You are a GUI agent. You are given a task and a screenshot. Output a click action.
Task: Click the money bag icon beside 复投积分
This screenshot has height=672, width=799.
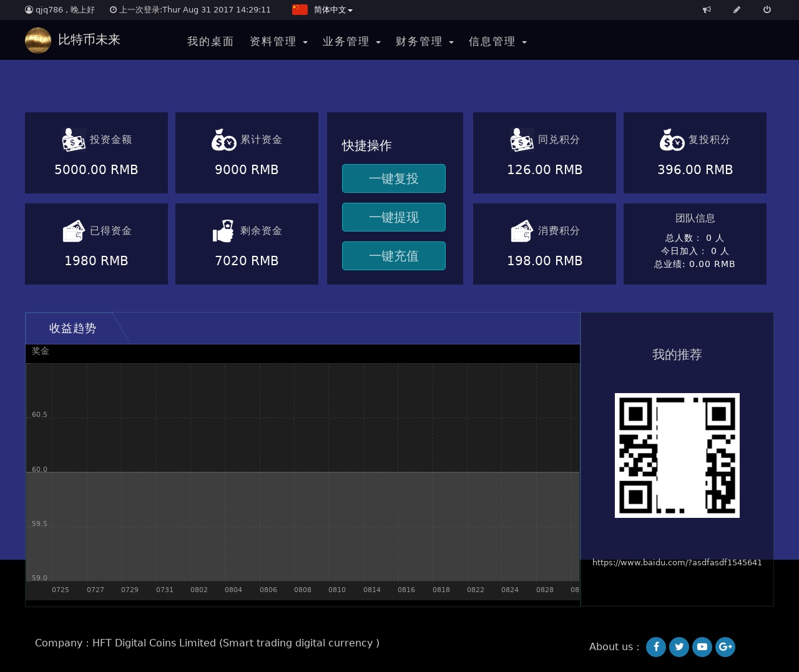pyautogui.click(x=672, y=140)
